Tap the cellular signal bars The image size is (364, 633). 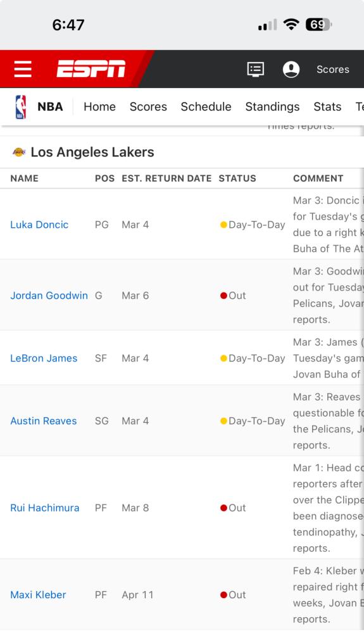pyautogui.click(x=268, y=25)
